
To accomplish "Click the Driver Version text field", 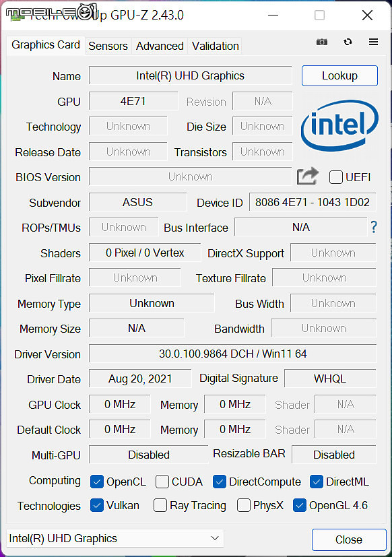I will pyautogui.click(x=232, y=354).
